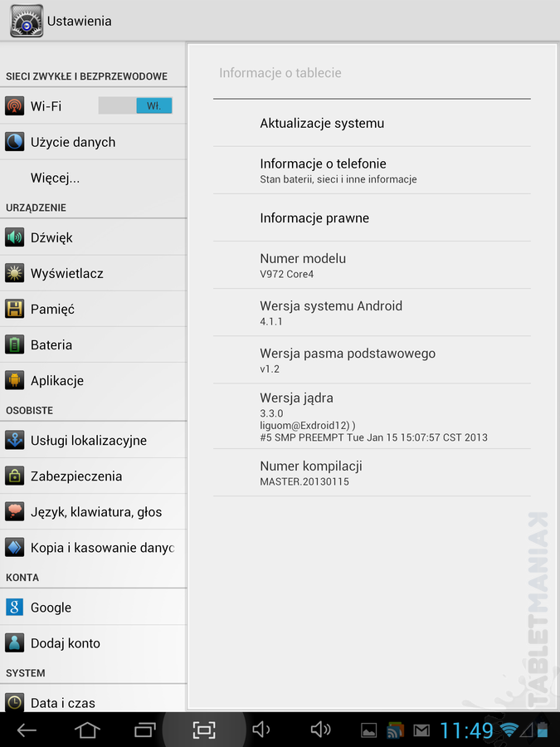Select the Pamięć storage icon
The width and height of the screenshot is (560, 747).
[x=15, y=309]
